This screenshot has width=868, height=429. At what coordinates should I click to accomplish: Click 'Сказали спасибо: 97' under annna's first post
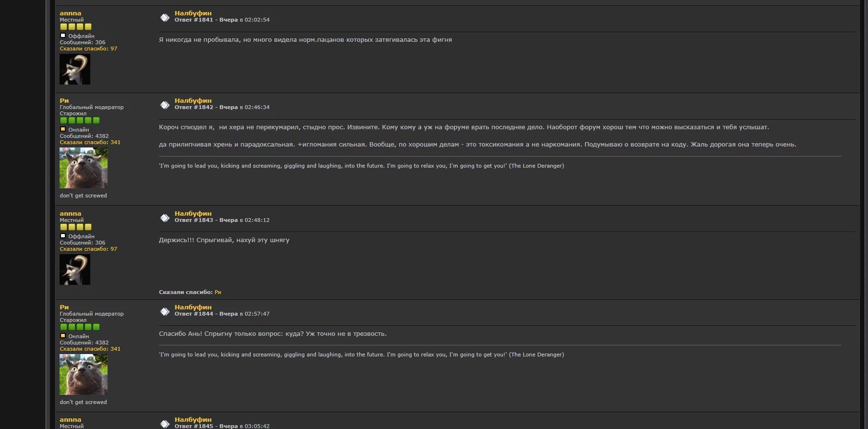88,49
